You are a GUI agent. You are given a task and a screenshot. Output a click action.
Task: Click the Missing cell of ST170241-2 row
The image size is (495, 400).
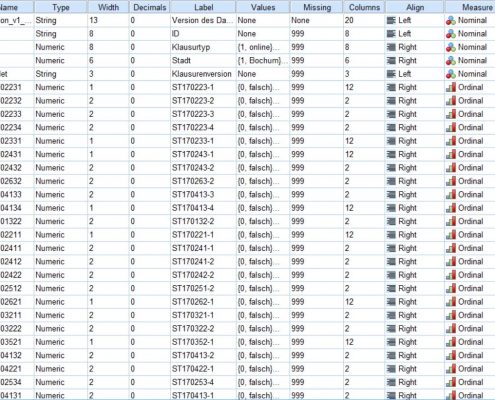(x=317, y=262)
